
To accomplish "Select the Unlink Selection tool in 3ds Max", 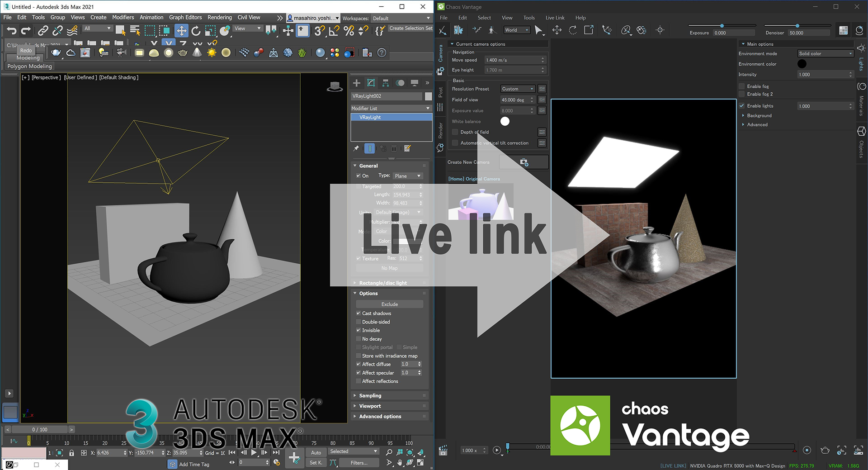I will (57, 31).
